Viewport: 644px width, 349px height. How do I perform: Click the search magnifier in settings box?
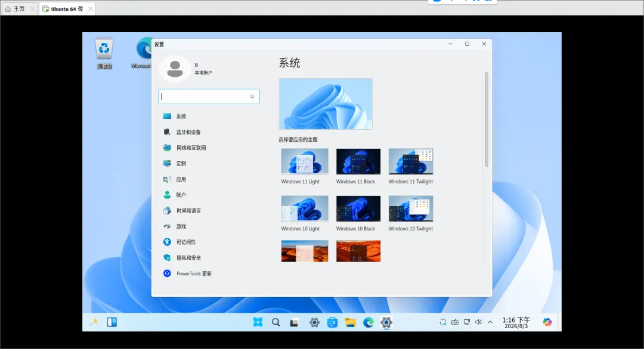pyautogui.click(x=252, y=96)
